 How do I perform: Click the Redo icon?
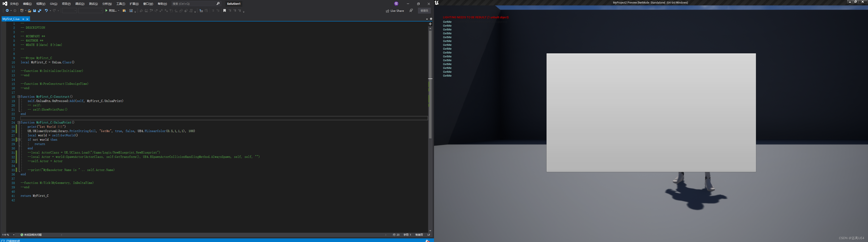pos(54,10)
